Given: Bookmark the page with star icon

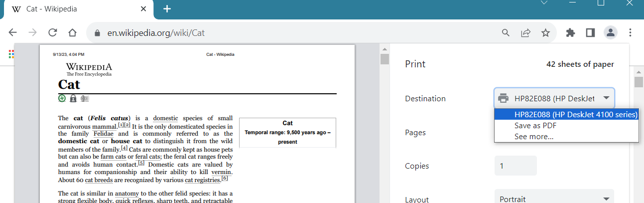Looking at the screenshot, I should (x=545, y=33).
